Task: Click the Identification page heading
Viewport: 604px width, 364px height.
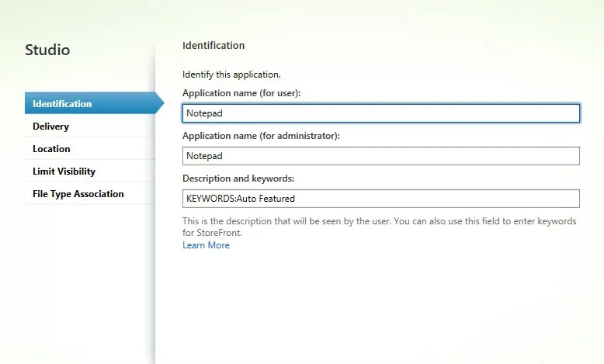Action: point(213,46)
